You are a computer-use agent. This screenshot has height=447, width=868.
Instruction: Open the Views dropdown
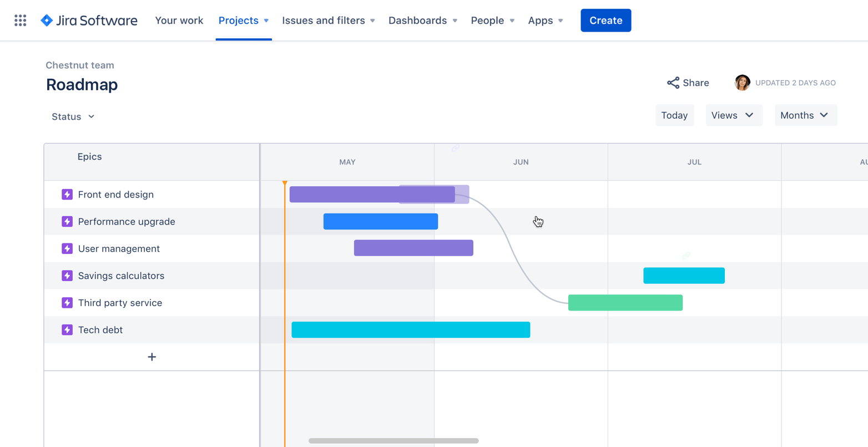pyautogui.click(x=734, y=115)
